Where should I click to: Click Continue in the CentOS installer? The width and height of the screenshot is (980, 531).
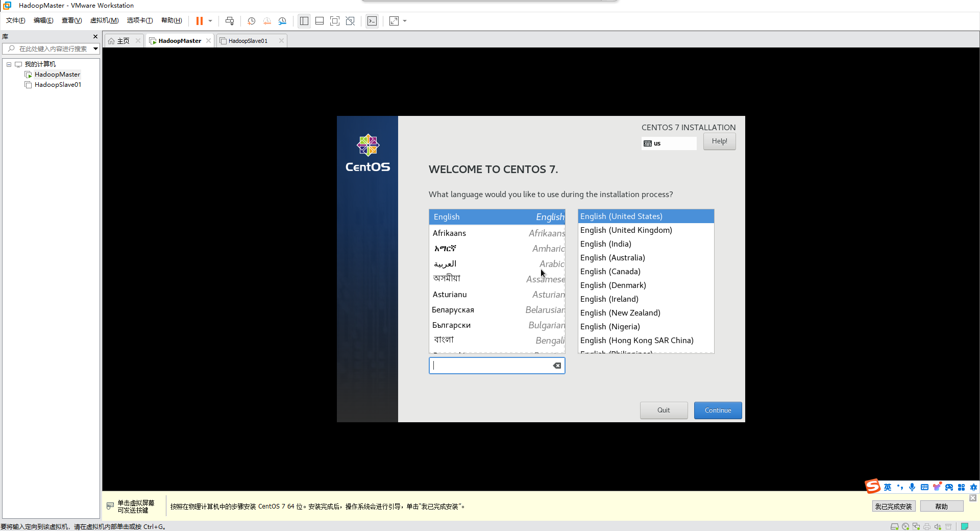click(718, 411)
